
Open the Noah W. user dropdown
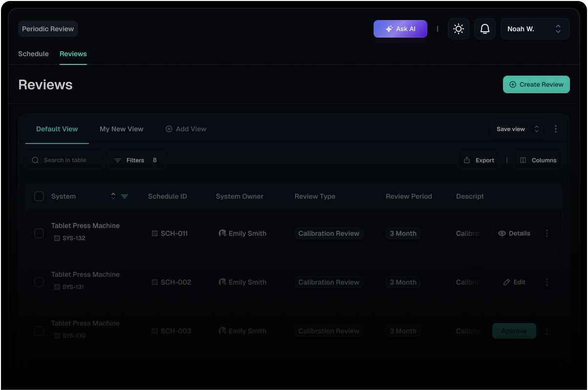(x=535, y=29)
